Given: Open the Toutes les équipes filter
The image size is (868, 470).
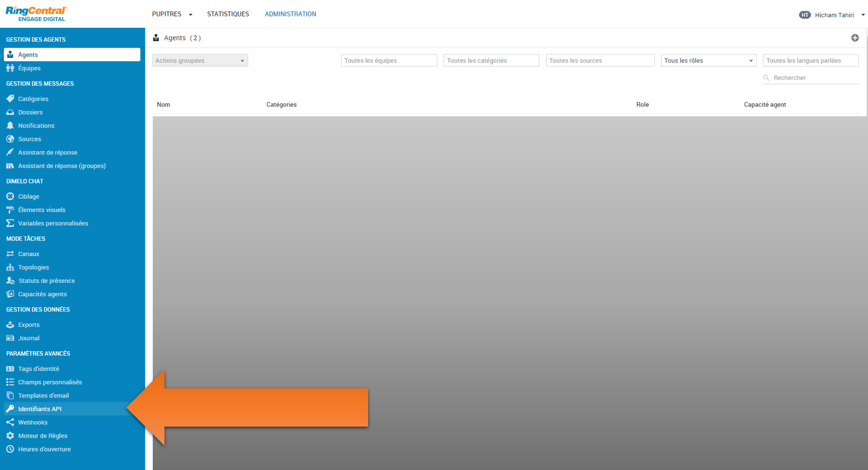Looking at the screenshot, I should 389,60.
